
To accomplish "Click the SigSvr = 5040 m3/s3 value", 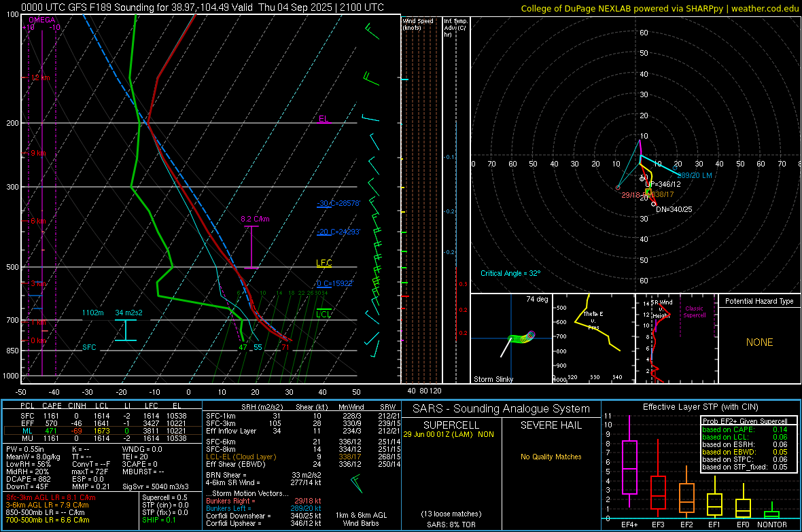I will point(156,486).
